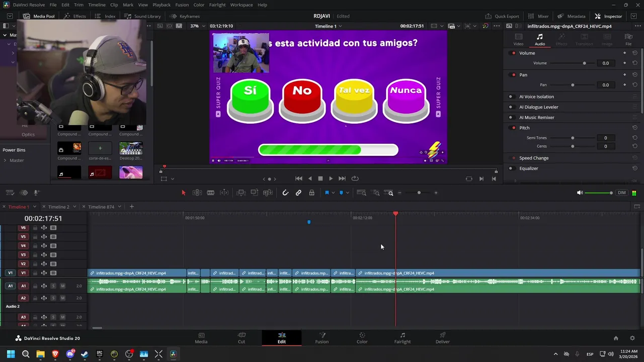644x362 pixels.
Task: Open the Fusion menu in menu bar
Action: [x=182, y=5]
